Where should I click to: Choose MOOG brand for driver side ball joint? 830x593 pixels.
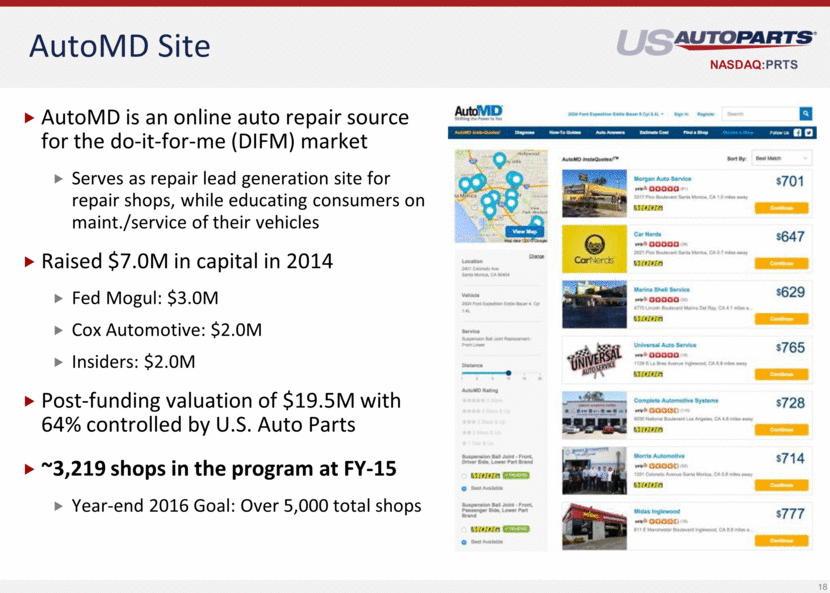tap(464, 476)
